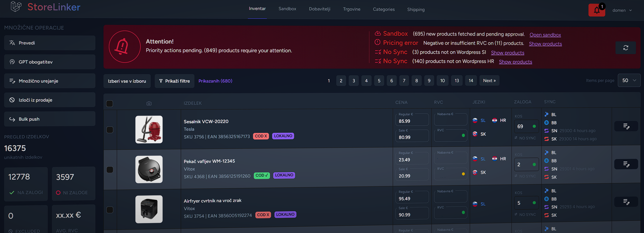Image resolution: width=644 pixels, height=233 pixels.
Task: Click green RVC status dot for Sesalnik
Action: point(463,135)
